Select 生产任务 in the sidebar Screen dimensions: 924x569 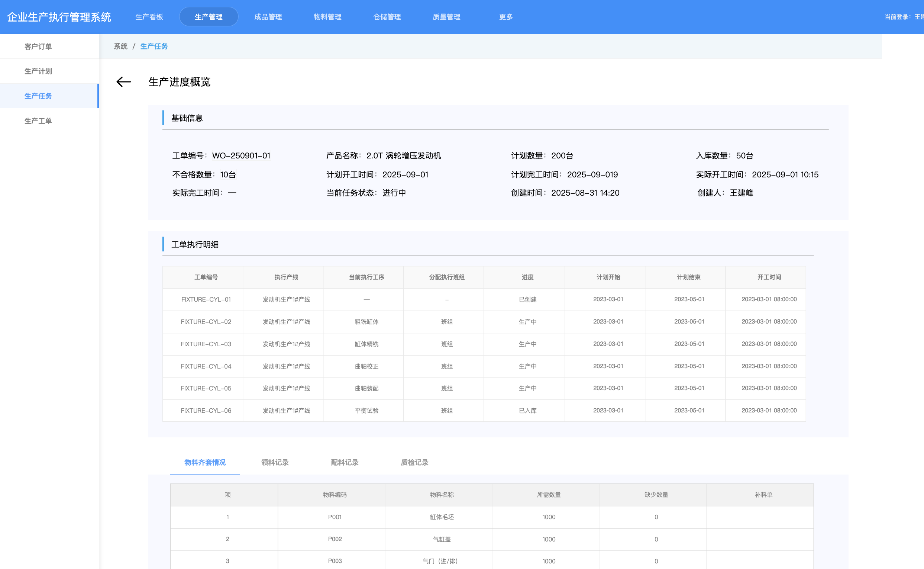coord(38,96)
